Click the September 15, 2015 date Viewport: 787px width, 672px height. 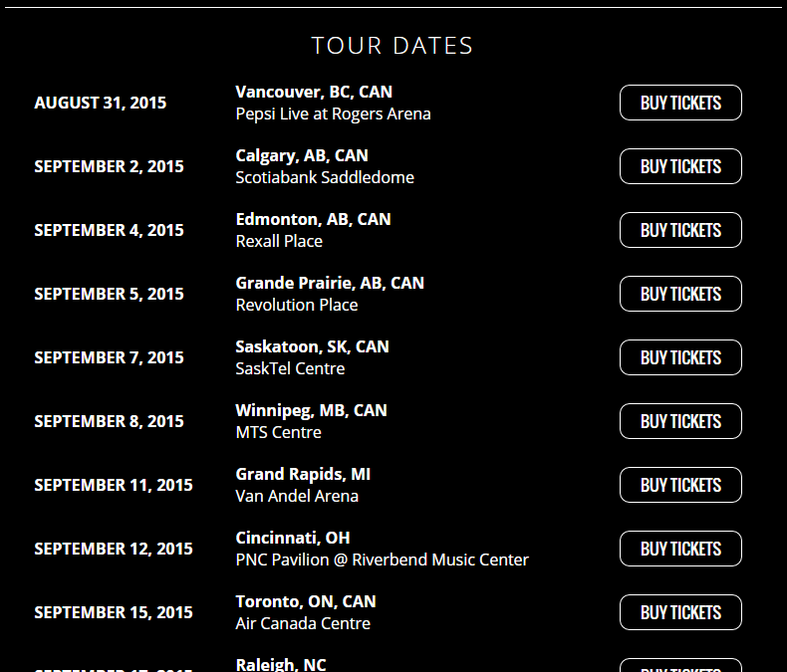click(114, 612)
